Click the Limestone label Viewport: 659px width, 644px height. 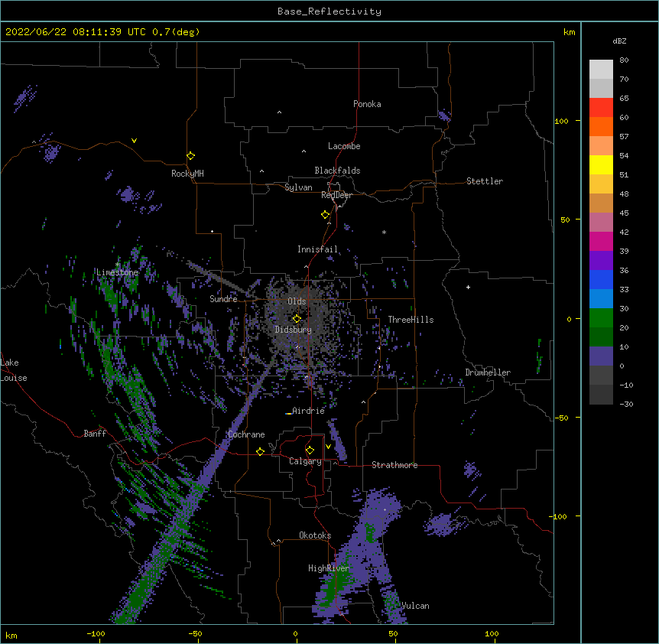[x=117, y=272]
